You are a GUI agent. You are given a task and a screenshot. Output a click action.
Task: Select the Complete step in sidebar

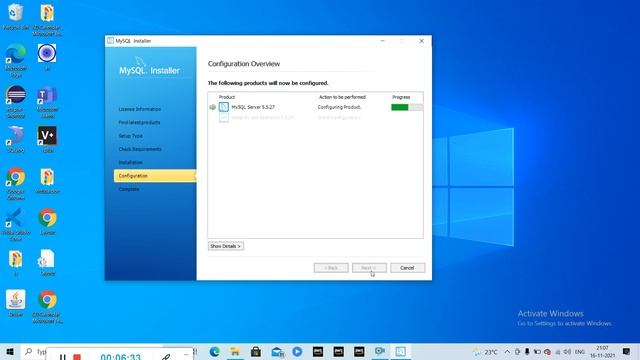(129, 189)
